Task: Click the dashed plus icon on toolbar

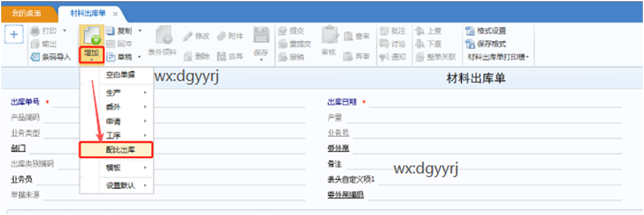Action: [x=14, y=34]
